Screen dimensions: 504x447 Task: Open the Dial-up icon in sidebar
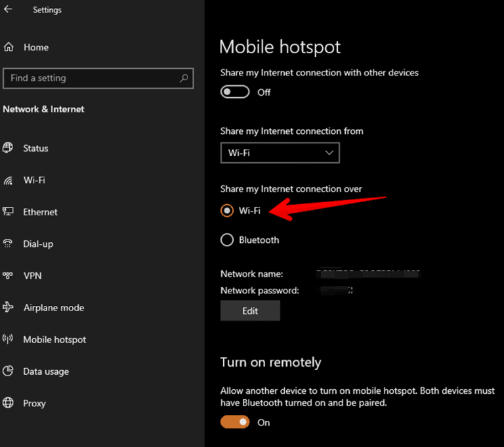9,244
